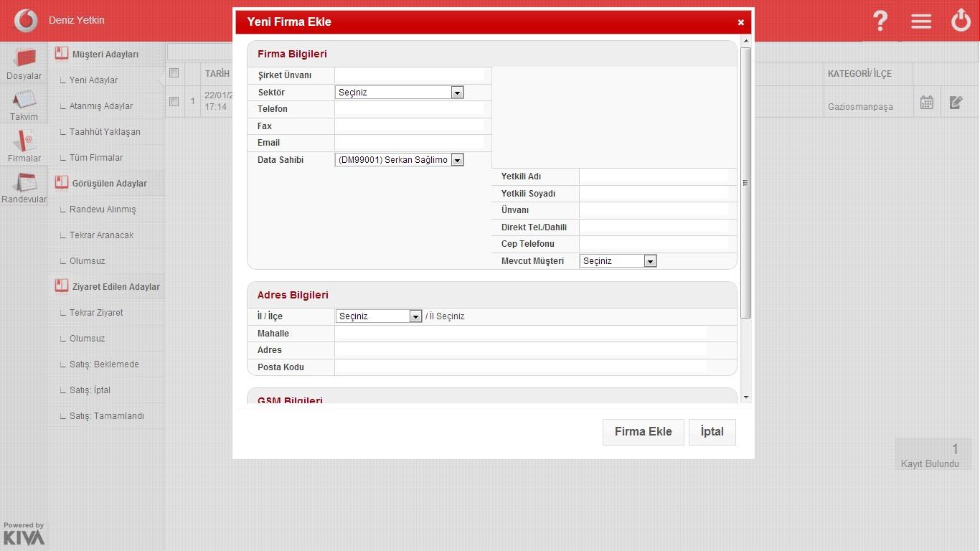980x551 pixels.
Task: Click the book icon beside Görüşülen Adaylar
Action: coord(62,183)
